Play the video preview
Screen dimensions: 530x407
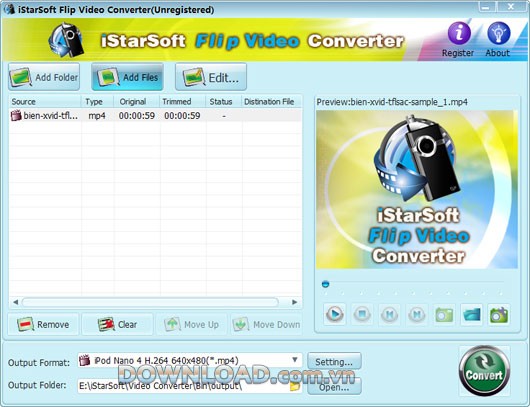tap(335, 314)
